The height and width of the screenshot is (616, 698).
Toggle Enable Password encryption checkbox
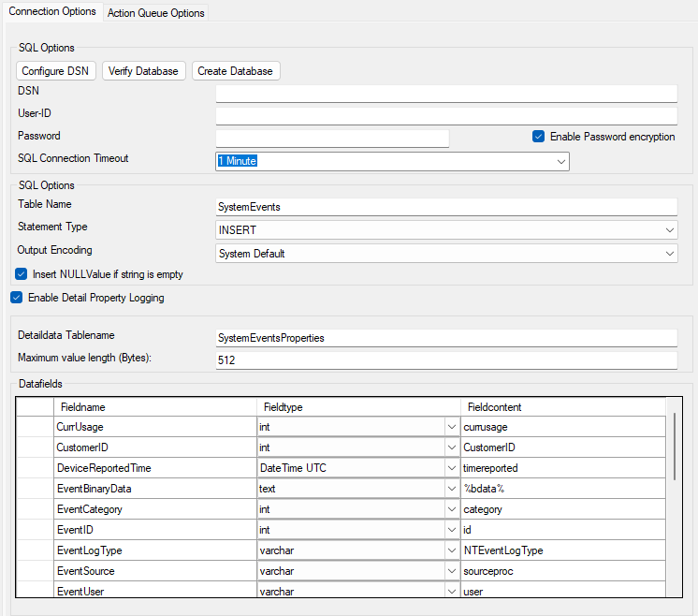(539, 137)
